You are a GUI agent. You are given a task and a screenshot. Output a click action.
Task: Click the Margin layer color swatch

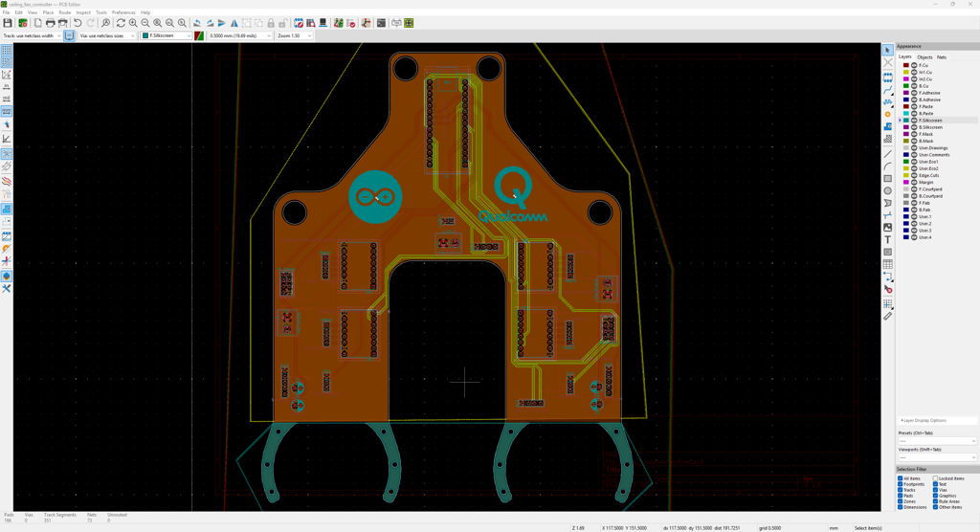click(905, 182)
